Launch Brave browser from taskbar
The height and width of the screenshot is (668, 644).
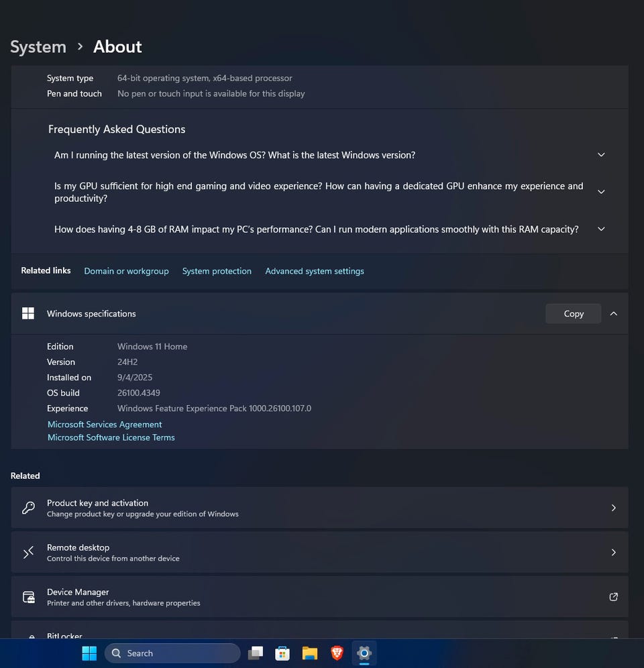click(337, 653)
